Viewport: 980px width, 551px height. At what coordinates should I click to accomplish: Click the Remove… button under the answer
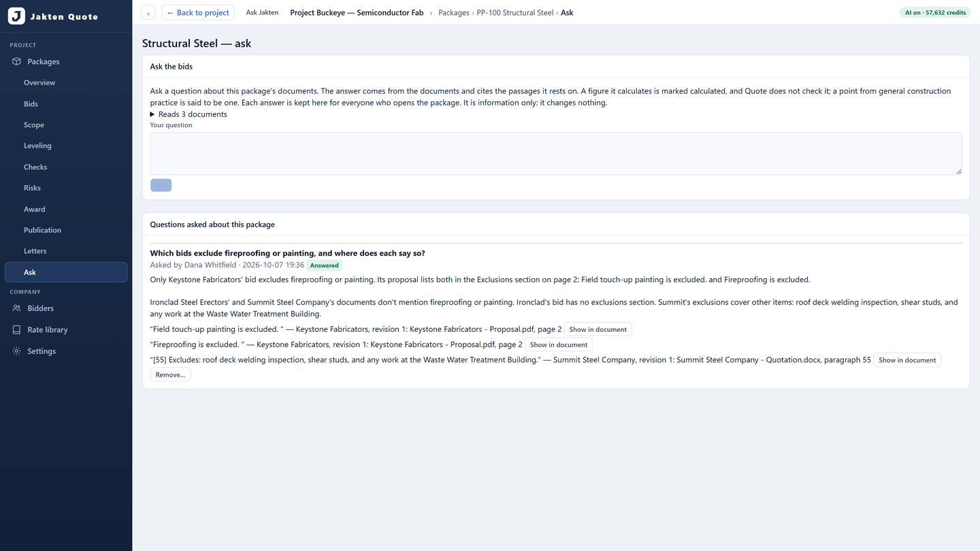point(170,375)
